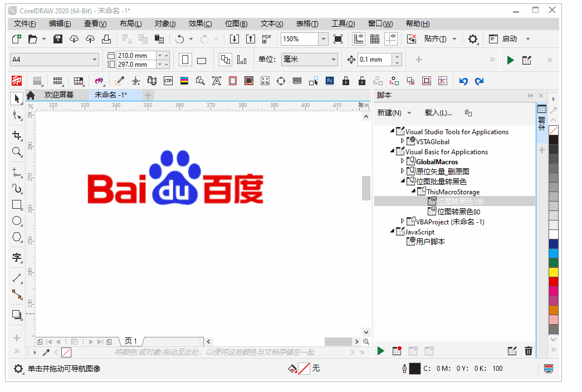Viewport: 582px width, 392px height.
Task: Click the Print icon in toolbar
Action: 106,38
